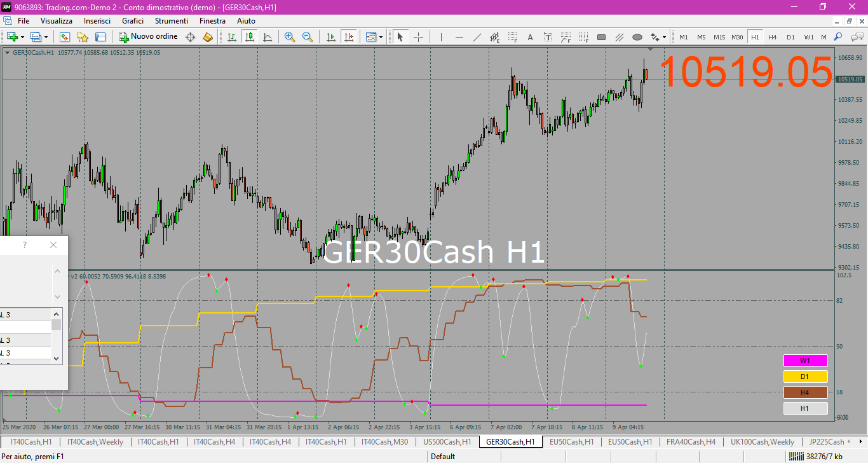Image resolution: width=868 pixels, height=463 pixels.
Task: Open the Visualizza menu
Action: (x=57, y=21)
